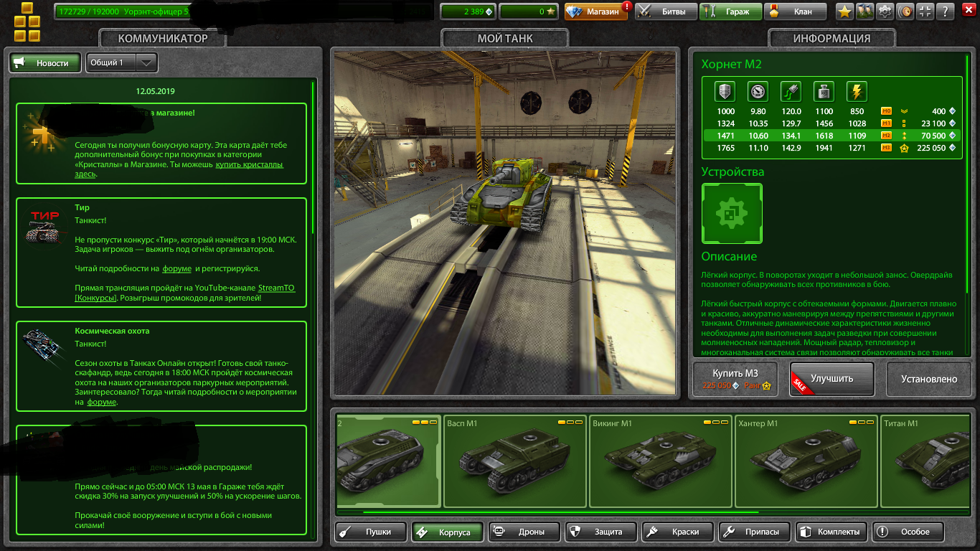Screen dimensions: 980x551
Task: Click the speedometer speed stat icon
Action: (758, 92)
